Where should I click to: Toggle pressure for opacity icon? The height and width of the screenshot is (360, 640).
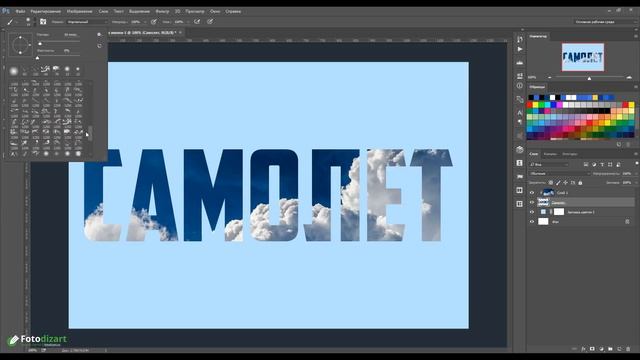click(153, 22)
